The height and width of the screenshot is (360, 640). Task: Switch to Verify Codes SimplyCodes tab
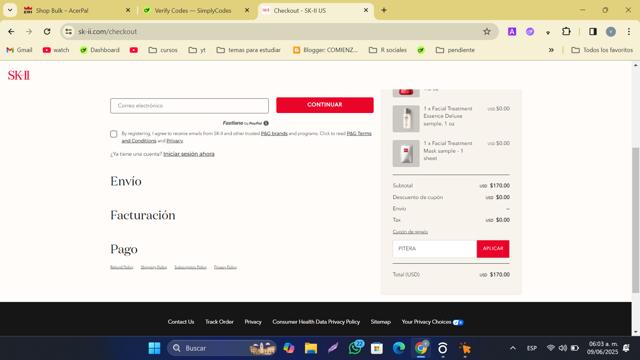192,10
